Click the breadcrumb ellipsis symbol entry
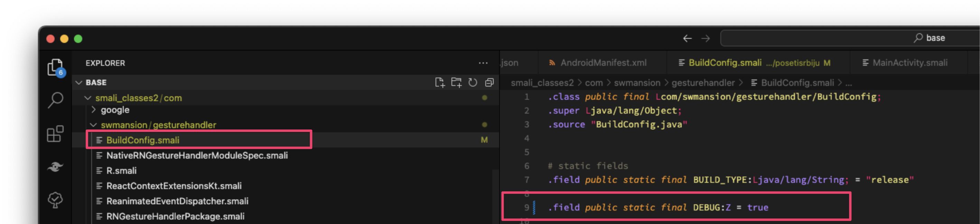Viewport: 980px width, 224px height. coord(848,83)
